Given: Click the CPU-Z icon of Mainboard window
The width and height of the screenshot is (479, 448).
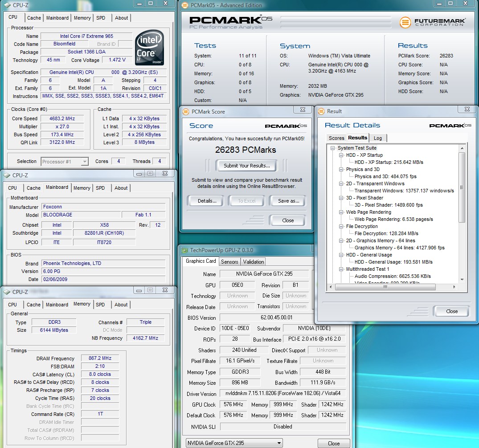Looking at the screenshot, I should point(7,175).
